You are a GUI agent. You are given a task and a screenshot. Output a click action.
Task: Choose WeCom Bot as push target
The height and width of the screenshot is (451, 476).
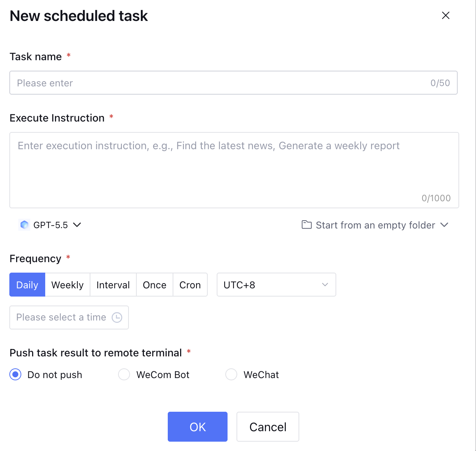[124, 374]
